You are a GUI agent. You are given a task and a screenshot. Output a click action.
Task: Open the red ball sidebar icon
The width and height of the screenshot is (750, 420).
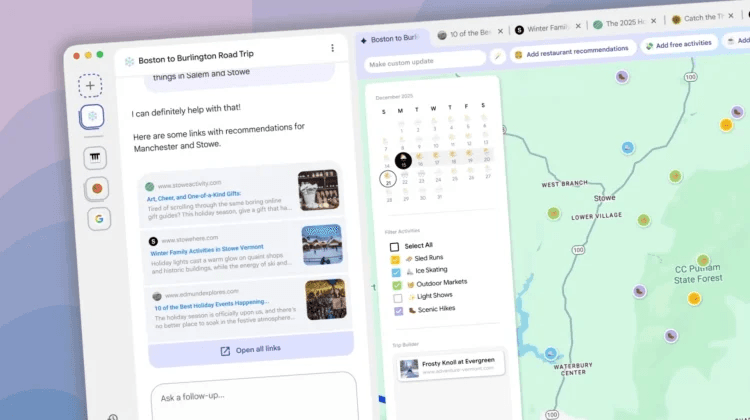point(97,188)
